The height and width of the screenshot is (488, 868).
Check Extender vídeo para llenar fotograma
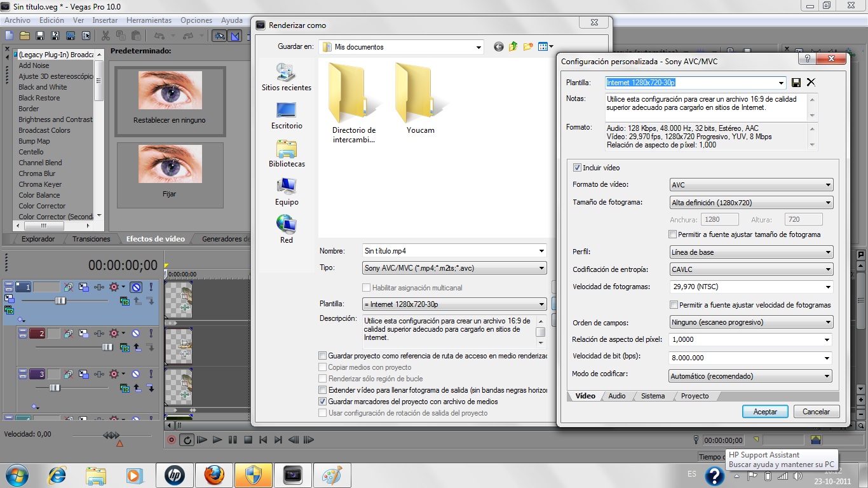point(323,390)
